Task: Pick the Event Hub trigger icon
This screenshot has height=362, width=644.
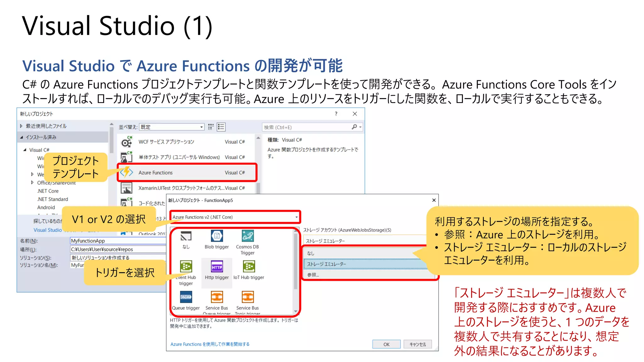Action: point(186,266)
